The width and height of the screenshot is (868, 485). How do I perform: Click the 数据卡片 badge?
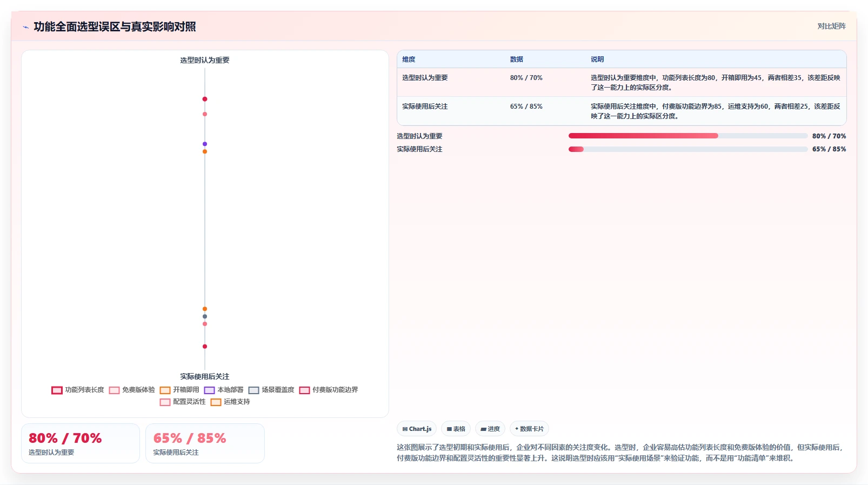tap(530, 429)
